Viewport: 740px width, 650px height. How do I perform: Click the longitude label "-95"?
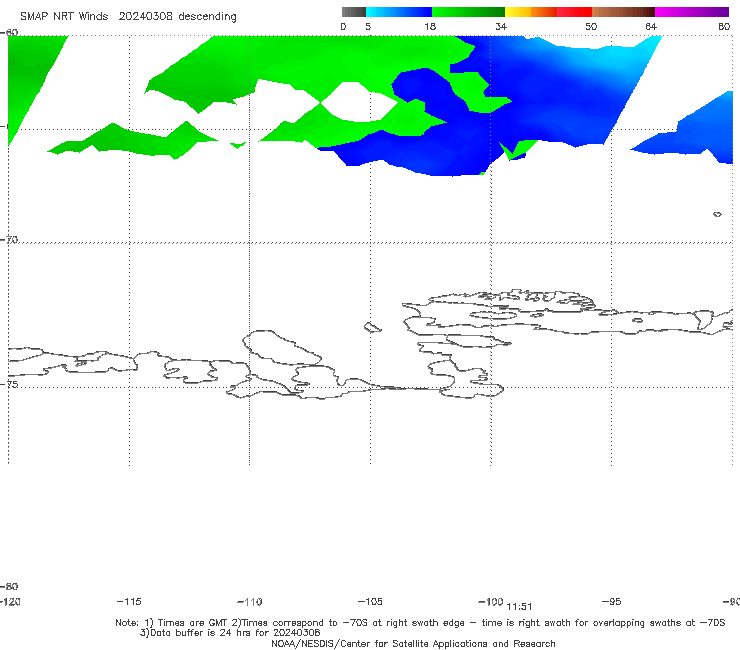point(612,601)
